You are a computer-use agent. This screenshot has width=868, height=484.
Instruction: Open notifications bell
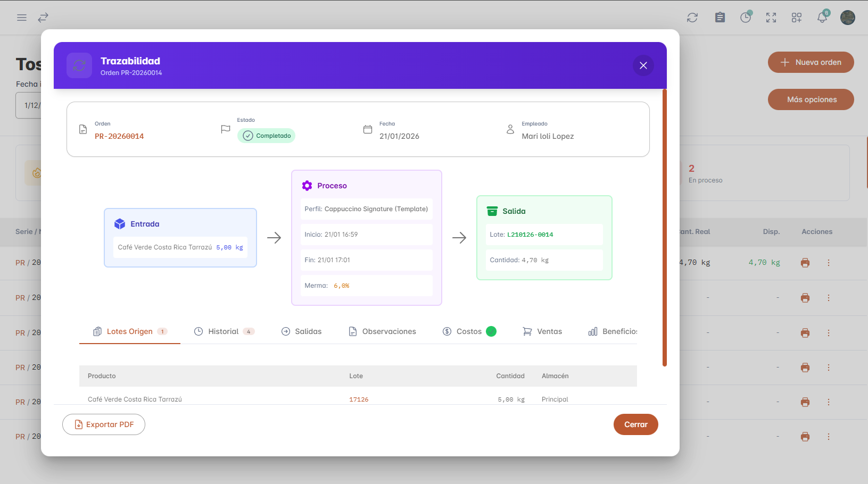(x=822, y=18)
